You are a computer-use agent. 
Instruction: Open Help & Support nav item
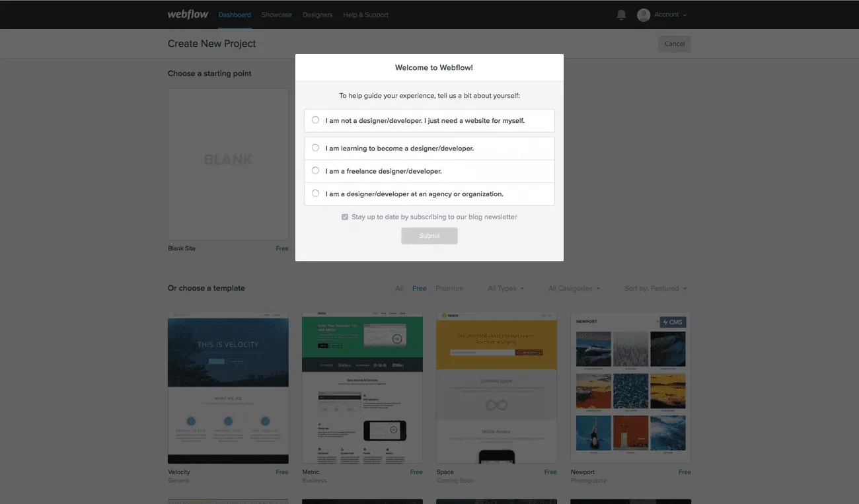pyautogui.click(x=365, y=15)
